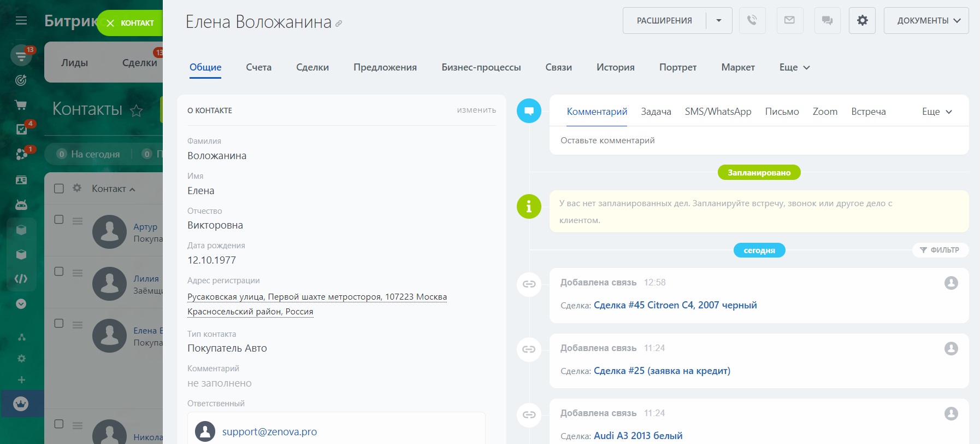Click the phone call icon button
The width and height of the screenshot is (980, 444).
752,21
